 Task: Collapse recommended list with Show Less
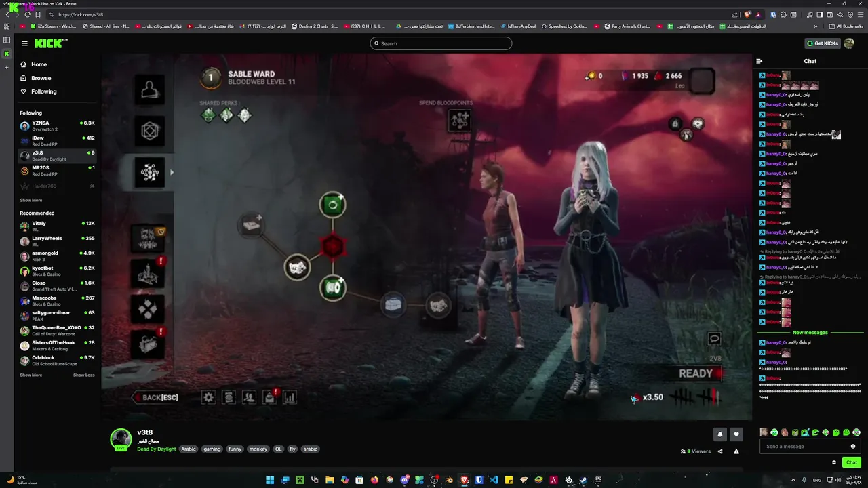tap(84, 375)
